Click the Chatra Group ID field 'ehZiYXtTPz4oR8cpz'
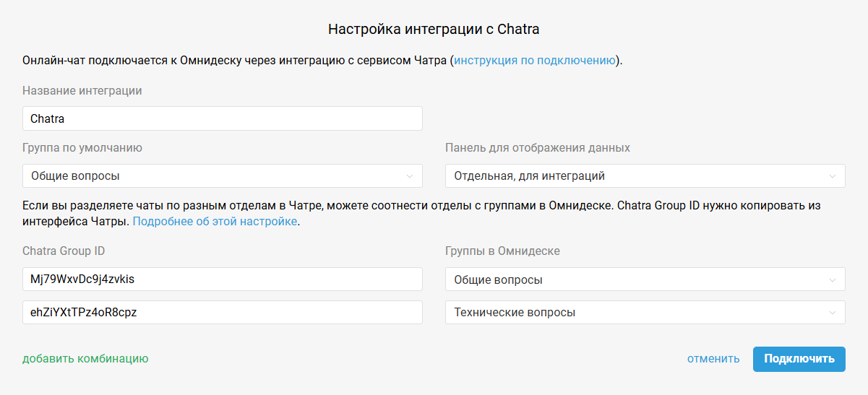Image resolution: width=868 pixels, height=395 pixels. click(x=223, y=312)
